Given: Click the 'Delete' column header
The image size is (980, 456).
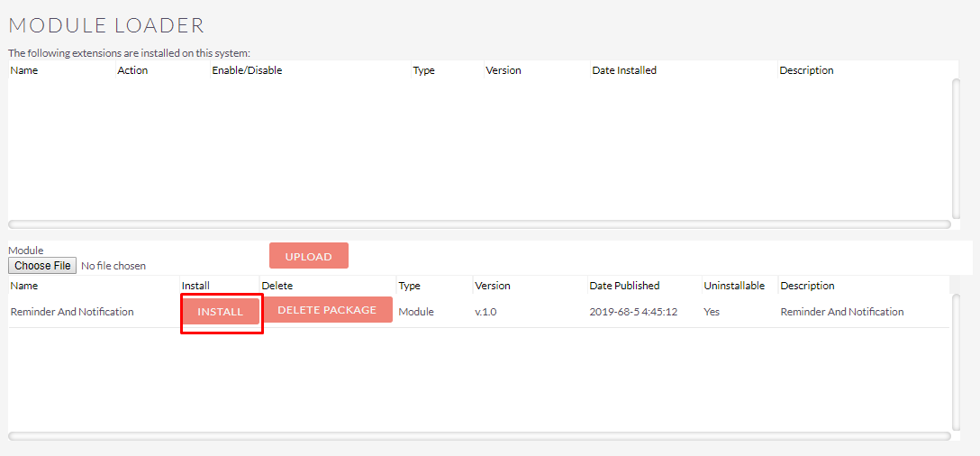Looking at the screenshot, I should (277, 286).
